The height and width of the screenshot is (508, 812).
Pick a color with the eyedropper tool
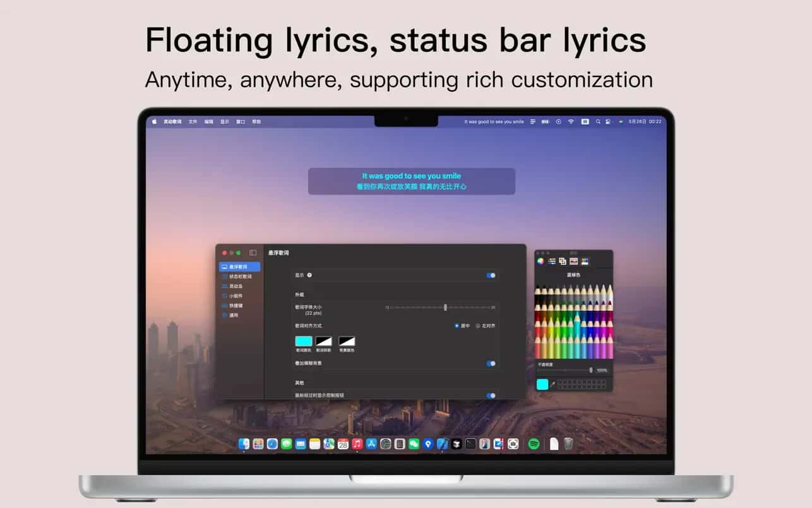click(553, 384)
